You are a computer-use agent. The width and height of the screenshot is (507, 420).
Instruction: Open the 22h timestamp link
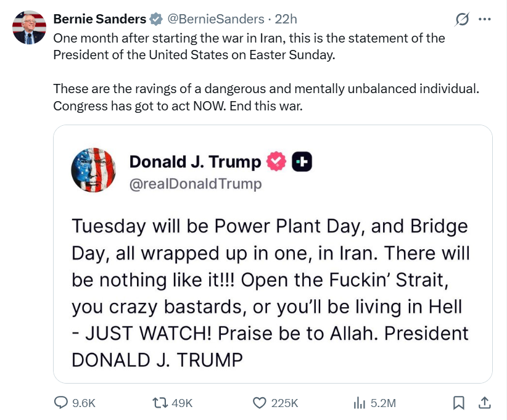coord(286,19)
